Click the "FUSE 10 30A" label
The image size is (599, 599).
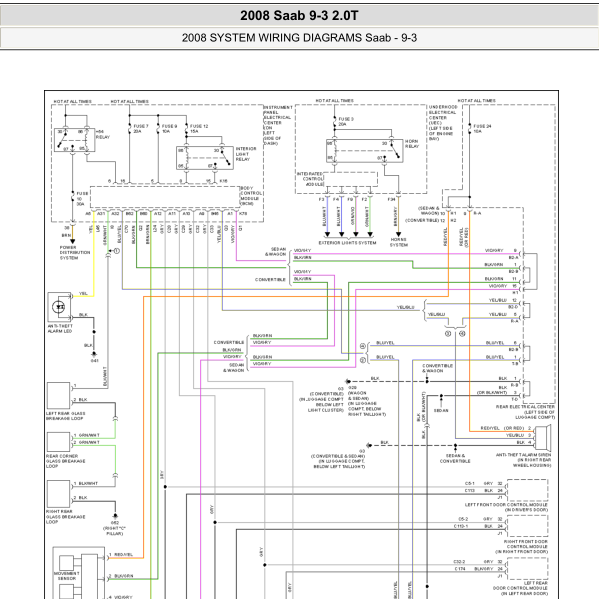point(82,199)
